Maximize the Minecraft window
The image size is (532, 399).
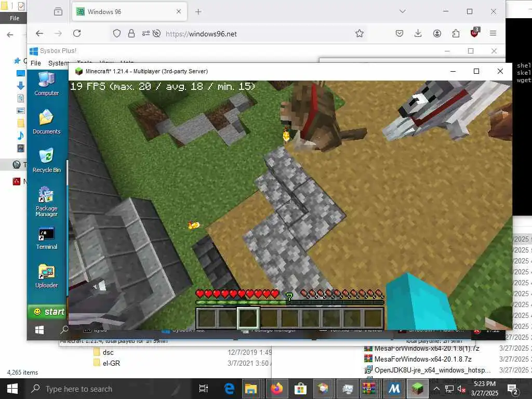point(476,71)
